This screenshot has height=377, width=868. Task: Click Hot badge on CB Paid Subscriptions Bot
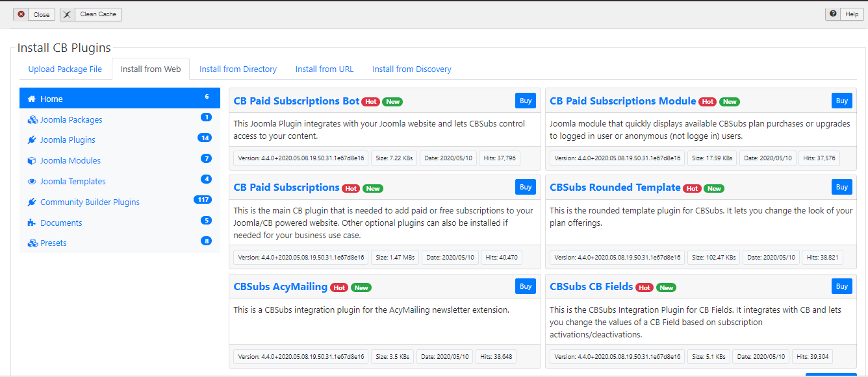click(371, 102)
